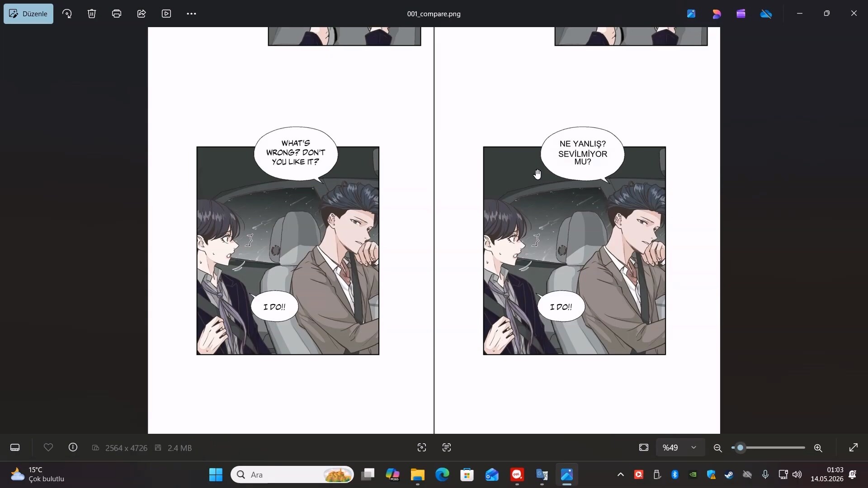Open the Copilot colorful icon in title bar
The width and height of the screenshot is (868, 488).
click(717, 14)
